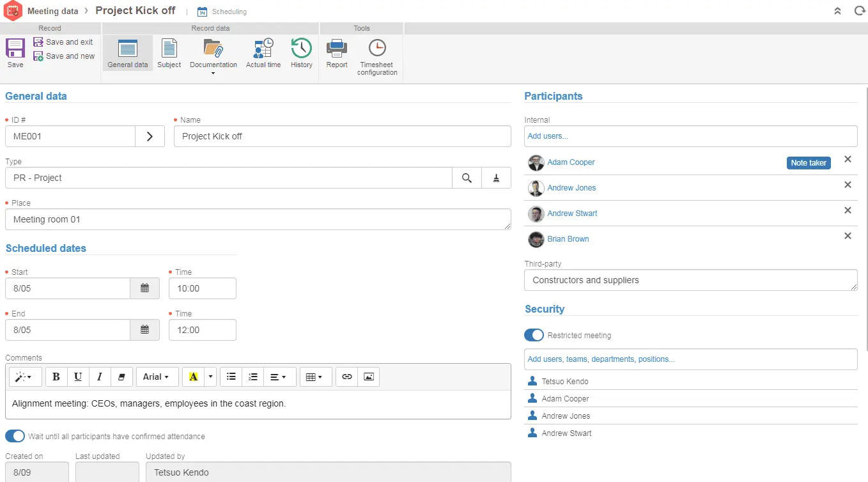
Task: Insert a link in the Comments editor
Action: coord(346,377)
